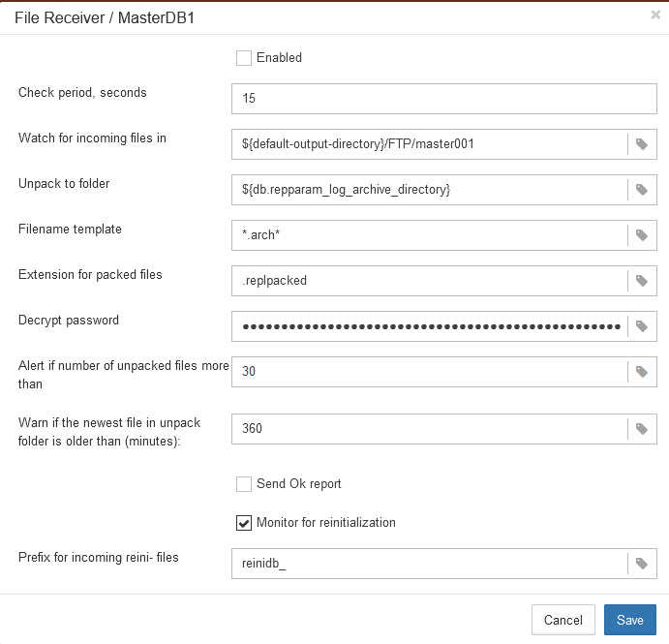Click tag icon beside Watch for incoming files
This screenshot has height=644, width=669.
click(642, 144)
